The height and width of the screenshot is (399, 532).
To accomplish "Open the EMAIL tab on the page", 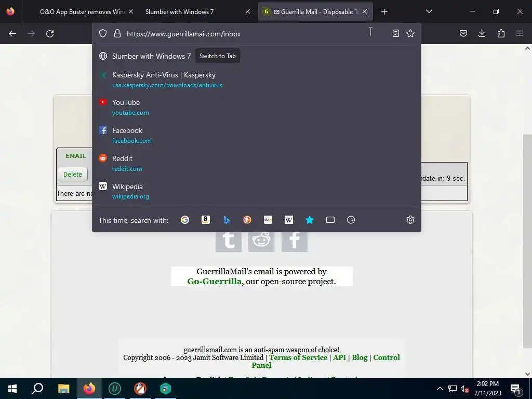I will (76, 156).
